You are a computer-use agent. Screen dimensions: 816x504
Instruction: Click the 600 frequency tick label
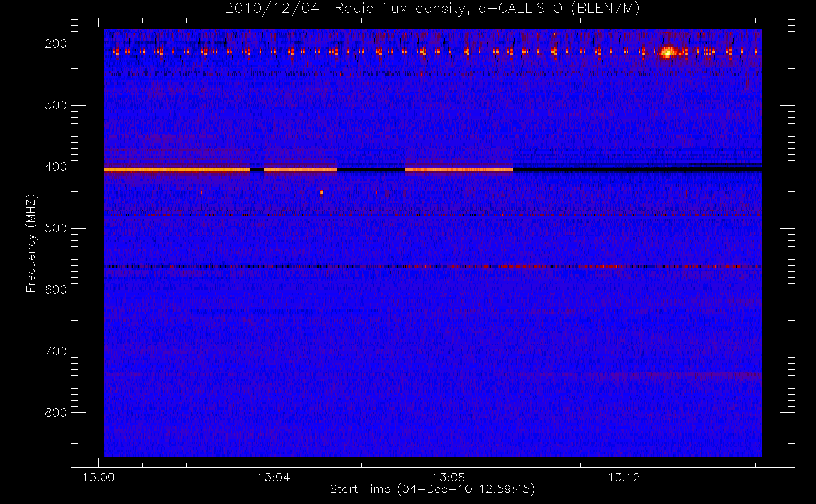point(56,290)
